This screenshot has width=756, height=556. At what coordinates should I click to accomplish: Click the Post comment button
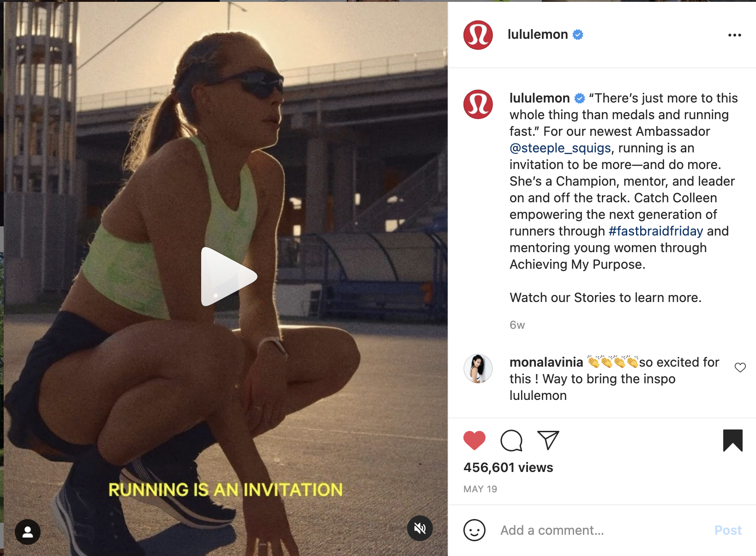[x=728, y=530]
